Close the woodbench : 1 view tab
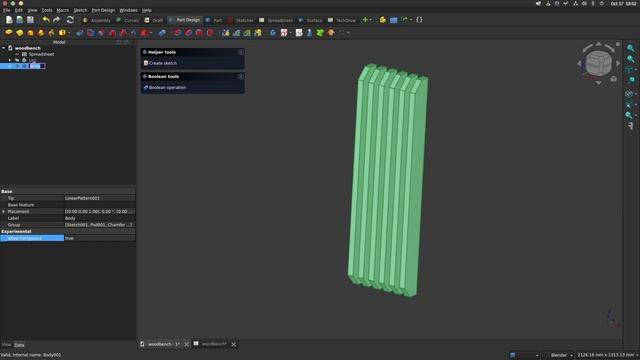The image size is (640, 360). click(187, 344)
